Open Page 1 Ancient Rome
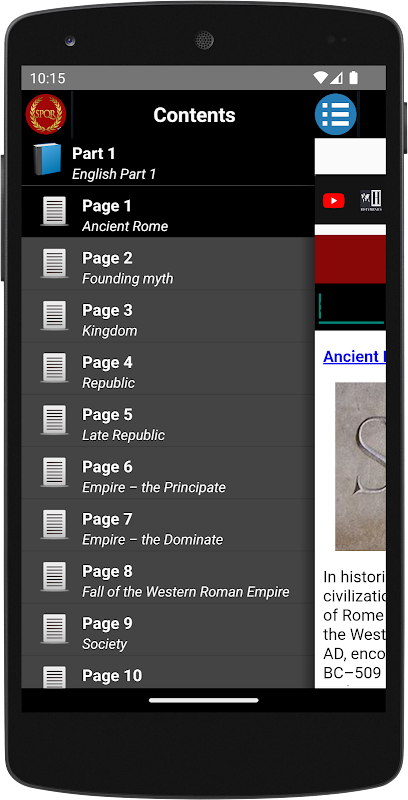Viewport: 408px width, 800px height. (x=168, y=212)
